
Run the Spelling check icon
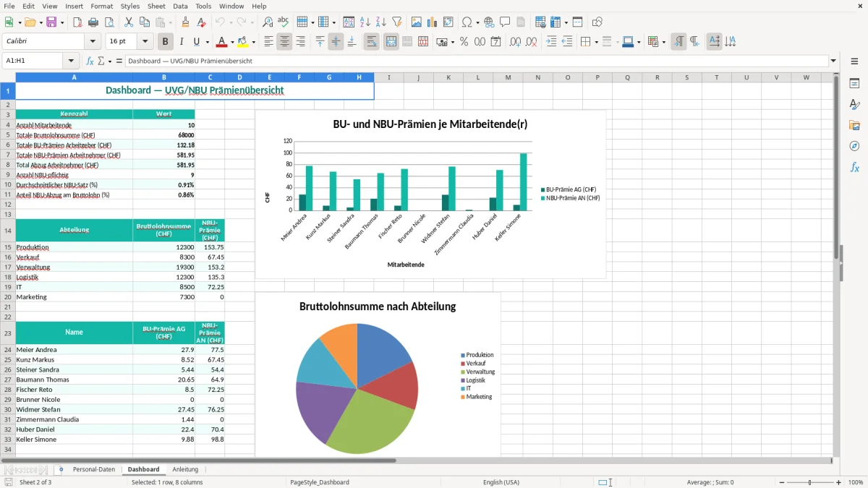pos(284,22)
